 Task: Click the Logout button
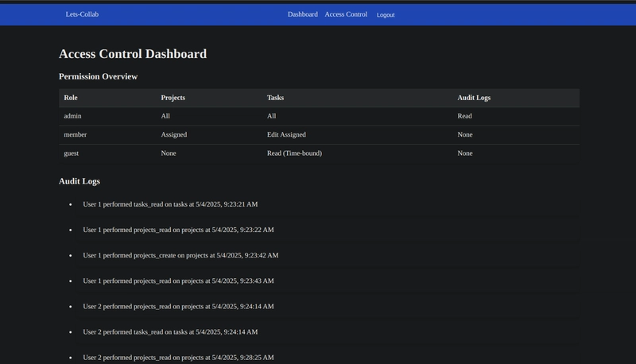[x=386, y=15]
